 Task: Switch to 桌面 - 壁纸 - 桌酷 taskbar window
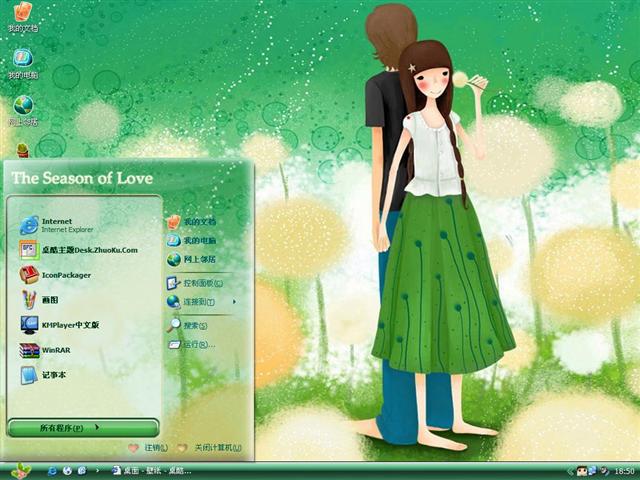(x=152, y=471)
